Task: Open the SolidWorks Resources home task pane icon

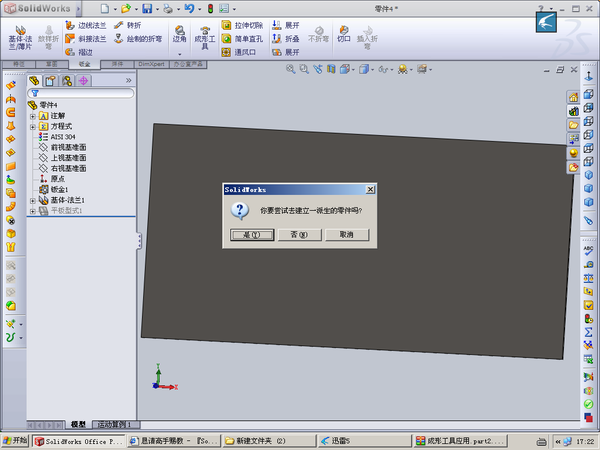Action: pos(573,98)
